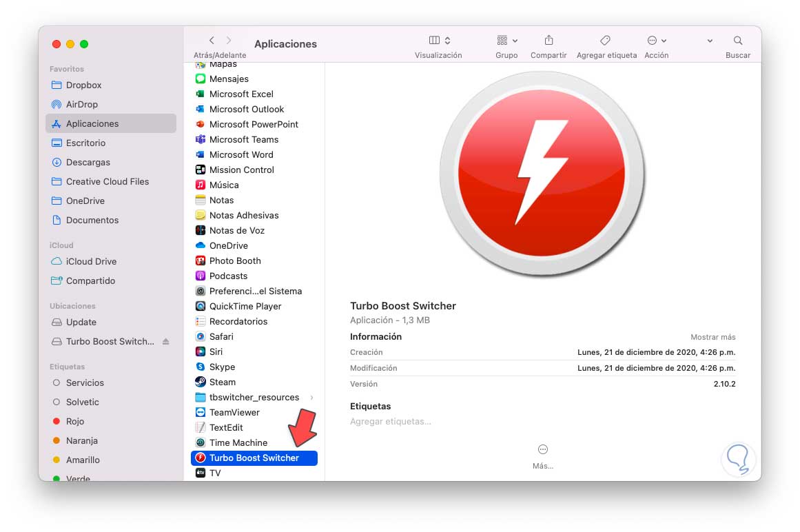
Task: Open Compartido under iCloud
Action: click(111, 281)
